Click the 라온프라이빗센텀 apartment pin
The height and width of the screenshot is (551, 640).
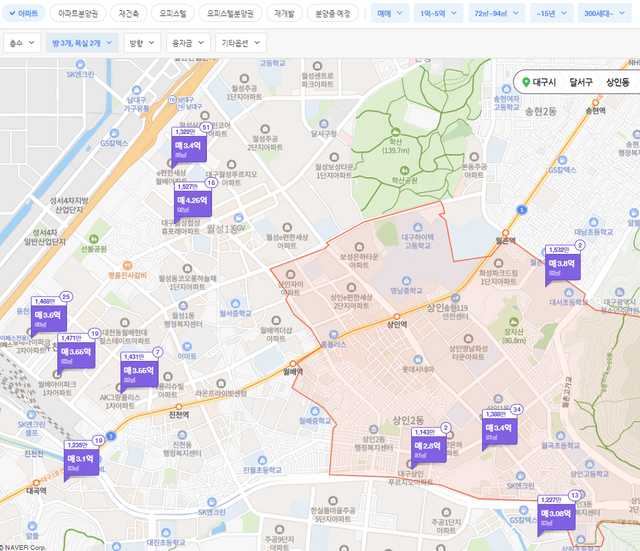coord(221,384)
